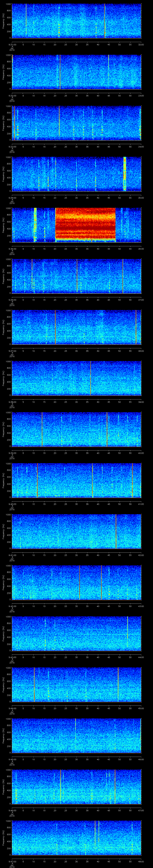Screen dimensions: 153x868
Task: Select the spectrogram panel starting at 9:33:00
Action: coord(77,123)
